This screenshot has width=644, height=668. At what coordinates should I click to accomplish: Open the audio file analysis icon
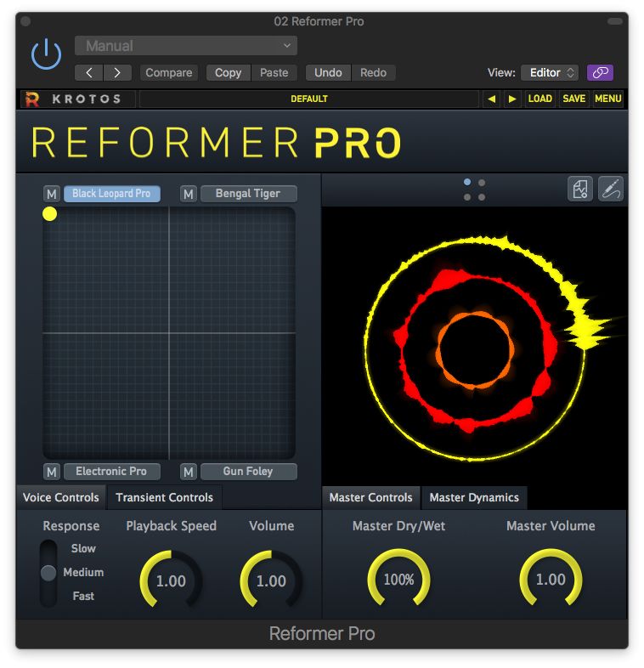[580, 189]
